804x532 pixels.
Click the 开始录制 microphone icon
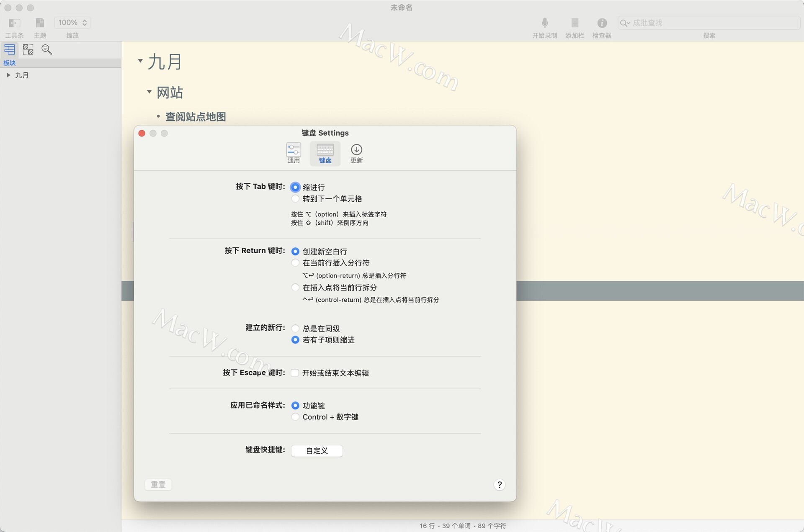coord(544,23)
